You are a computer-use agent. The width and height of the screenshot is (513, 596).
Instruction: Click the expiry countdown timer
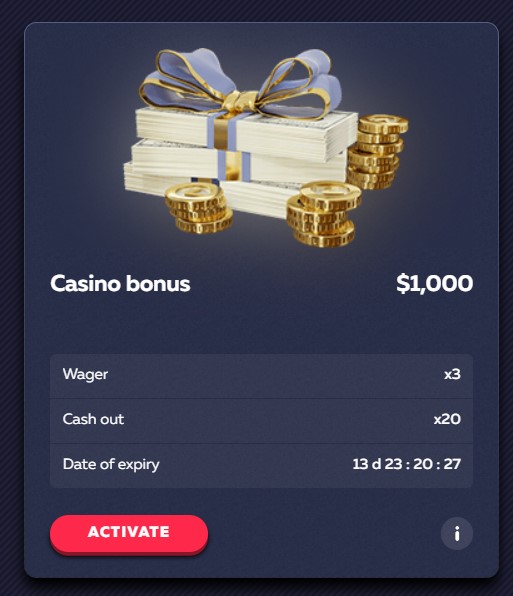407,464
